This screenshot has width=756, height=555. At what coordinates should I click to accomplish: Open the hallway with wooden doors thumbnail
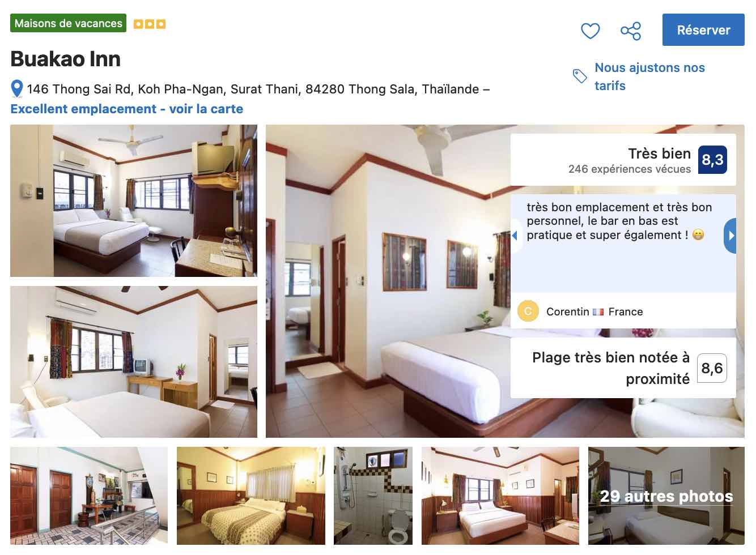point(89,496)
